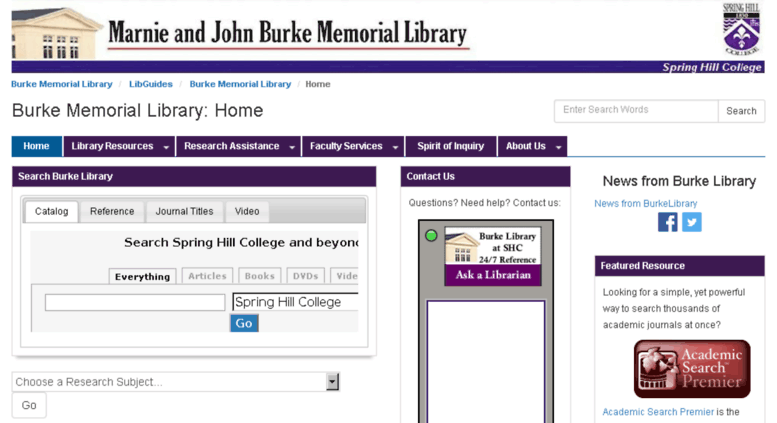
Task: Open the Burke Library Twitter icon
Action: 692,222
